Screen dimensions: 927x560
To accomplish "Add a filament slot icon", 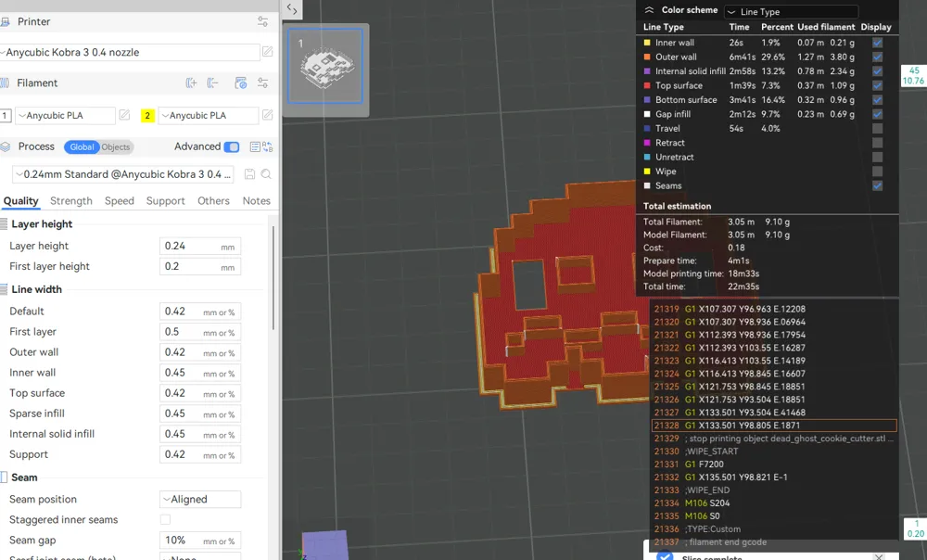I will 191,83.
